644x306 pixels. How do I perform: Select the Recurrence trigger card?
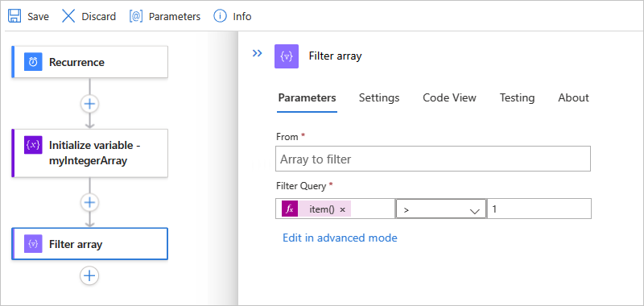click(x=90, y=62)
